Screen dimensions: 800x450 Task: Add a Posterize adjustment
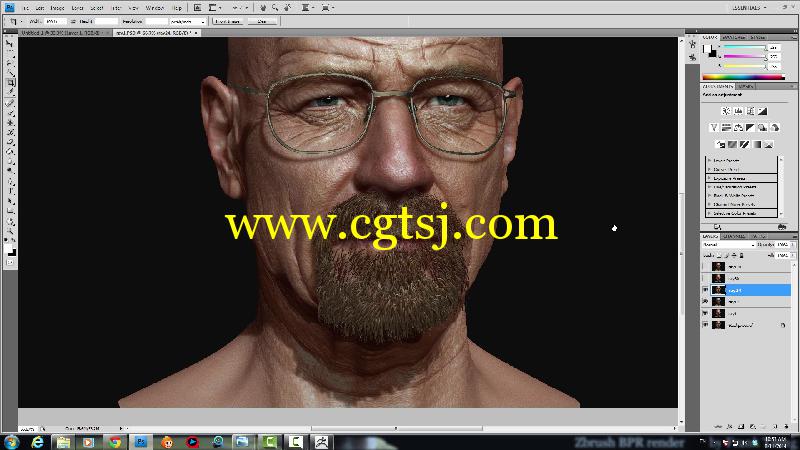point(732,144)
